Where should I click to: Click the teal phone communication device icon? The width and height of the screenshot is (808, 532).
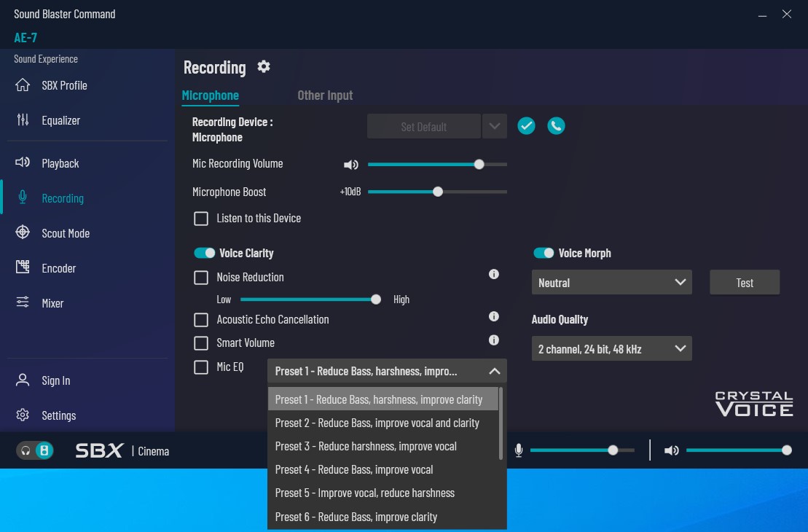556,126
